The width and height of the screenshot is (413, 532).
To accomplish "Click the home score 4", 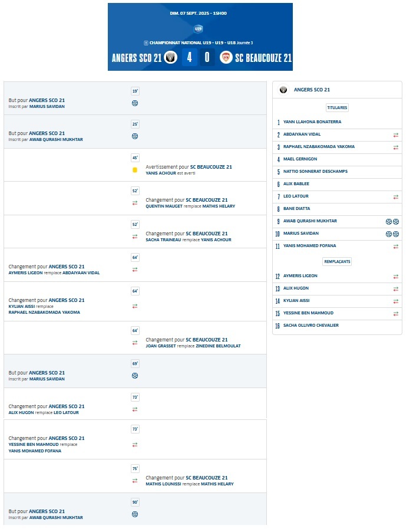I will point(189,57).
